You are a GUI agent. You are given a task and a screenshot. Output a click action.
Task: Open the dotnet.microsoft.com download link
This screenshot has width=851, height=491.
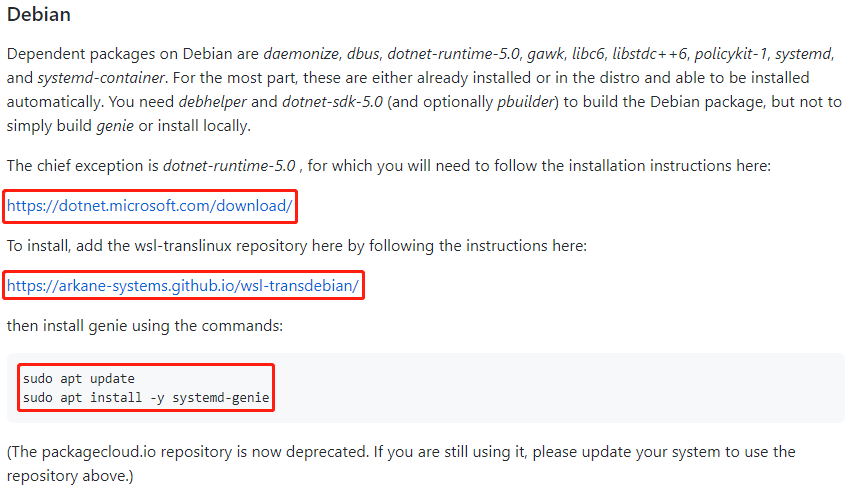tap(150, 207)
